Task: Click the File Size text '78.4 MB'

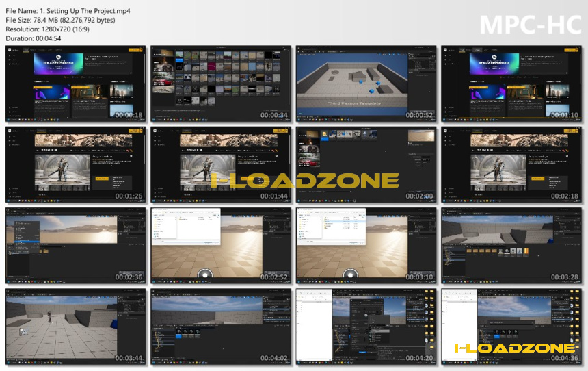Action: 46,21
